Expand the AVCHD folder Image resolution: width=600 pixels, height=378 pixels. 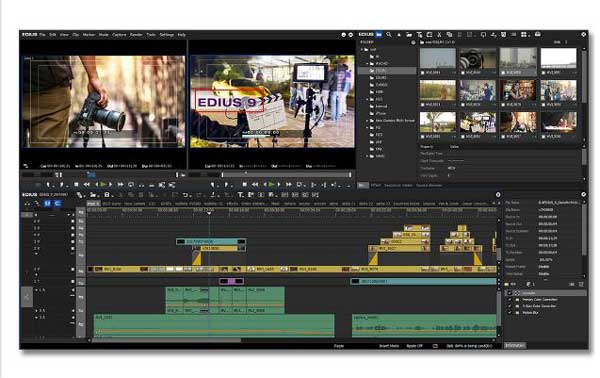(367, 64)
